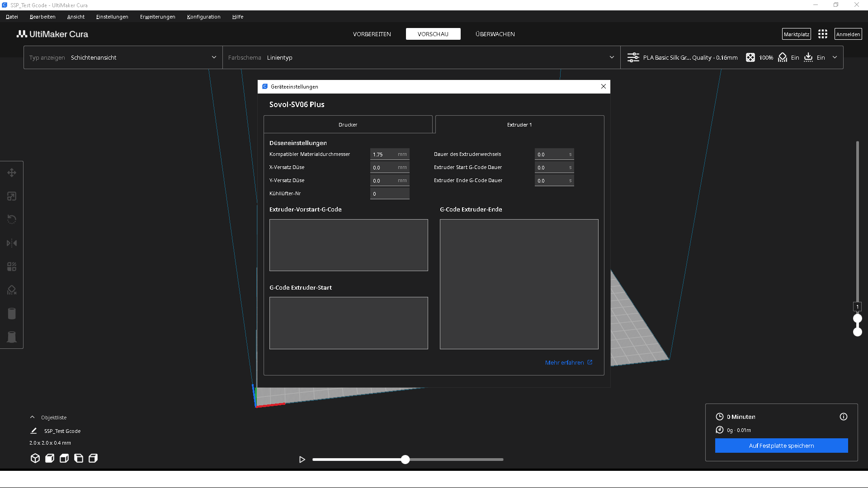Switch to the Drucker tab

pos(348,125)
